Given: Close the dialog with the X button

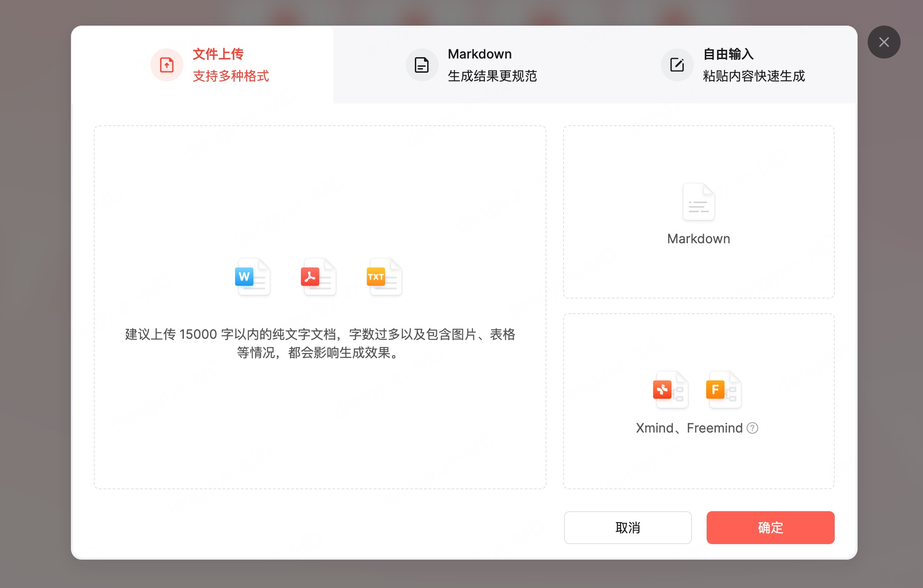Looking at the screenshot, I should click(884, 42).
